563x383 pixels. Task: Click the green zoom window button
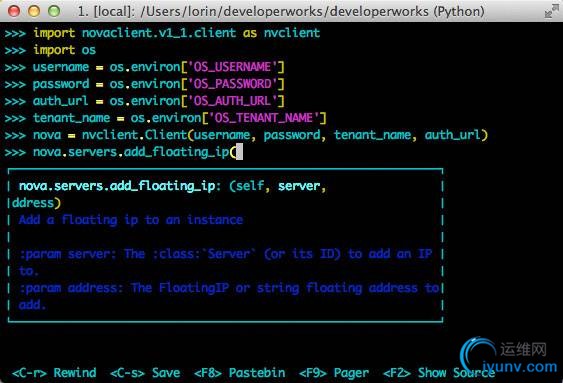pyautogui.click(x=54, y=11)
